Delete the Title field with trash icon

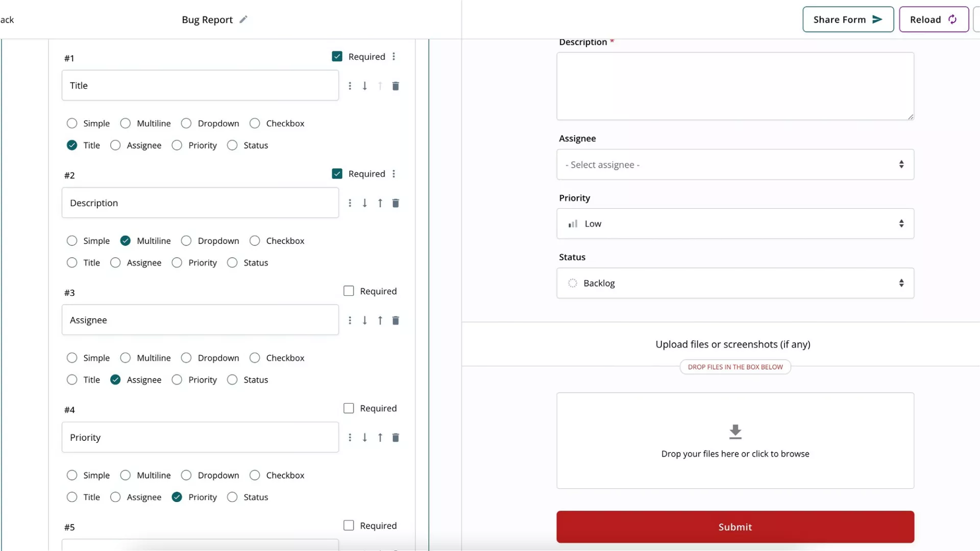(396, 86)
